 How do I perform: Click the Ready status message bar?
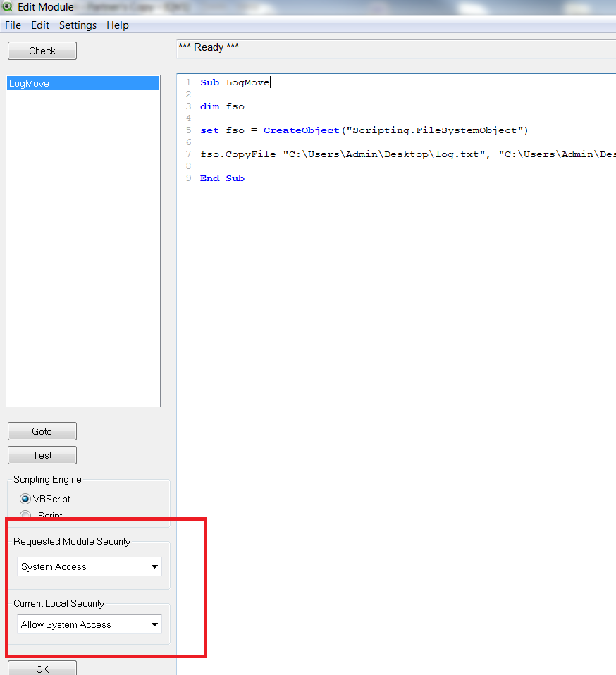click(x=395, y=48)
